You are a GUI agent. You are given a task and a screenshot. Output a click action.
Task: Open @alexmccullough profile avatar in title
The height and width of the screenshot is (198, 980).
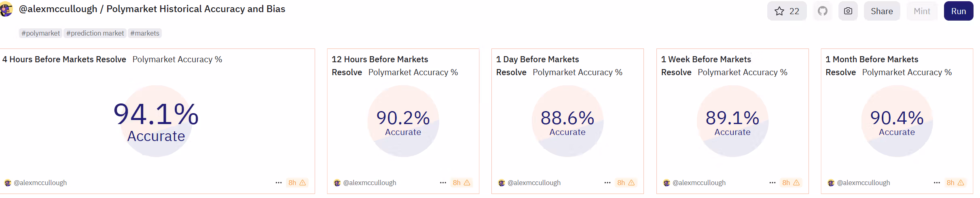tap(6, 9)
